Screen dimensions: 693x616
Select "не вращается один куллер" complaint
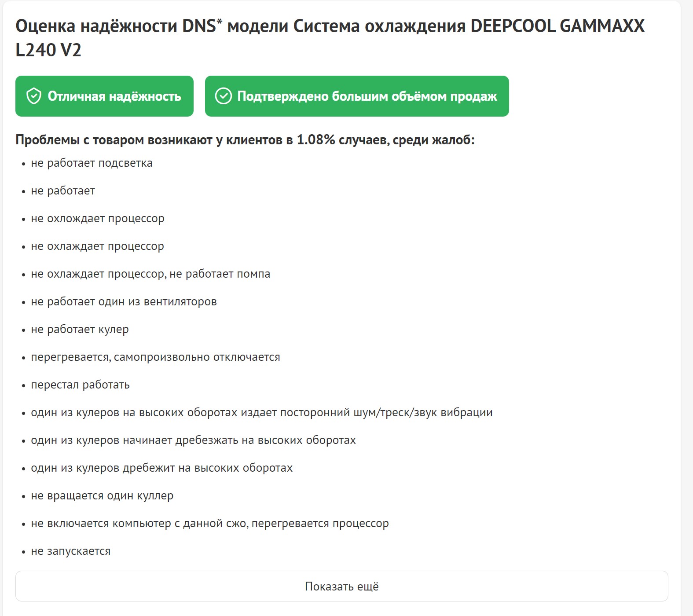click(x=102, y=496)
